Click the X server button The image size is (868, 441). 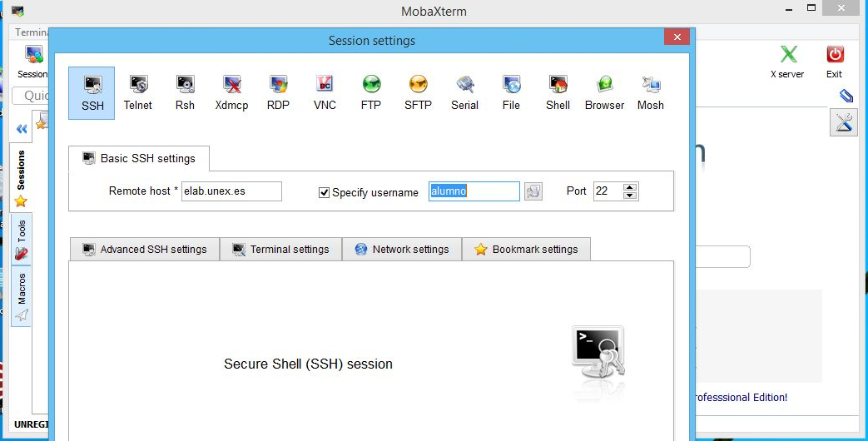(x=787, y=62)
